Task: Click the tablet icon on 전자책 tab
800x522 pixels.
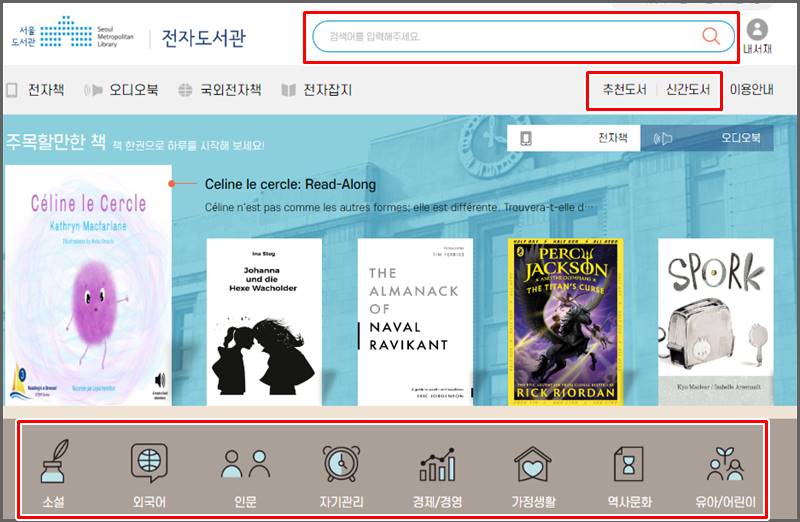Action: [x=526, y=138]
